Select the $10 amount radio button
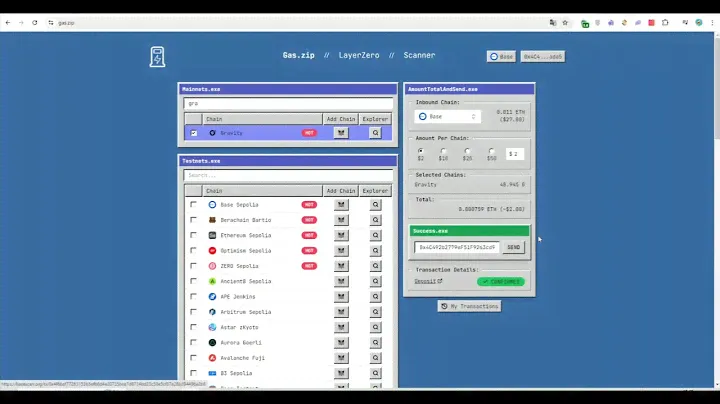720x404 pixels. [444, 151]
